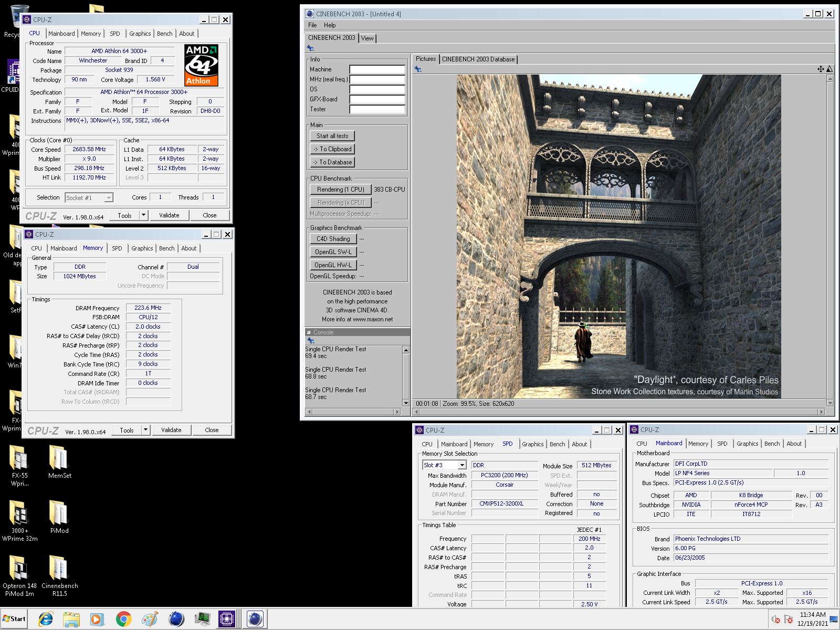
Task: Click the Start button
Action: click(14, 619)
